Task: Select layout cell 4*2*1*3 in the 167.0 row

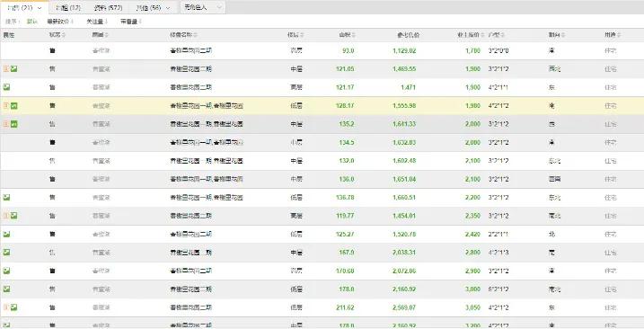Action: (x=498, y=252)
